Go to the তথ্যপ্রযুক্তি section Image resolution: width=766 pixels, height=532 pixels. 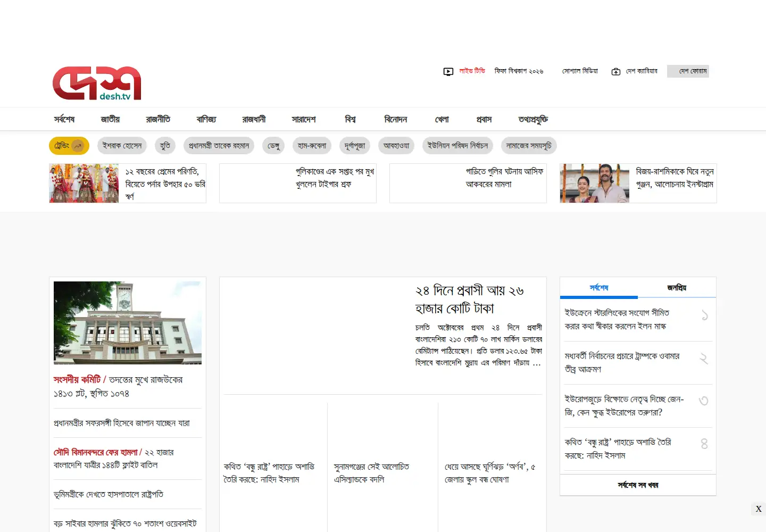[x=533, y=119]
